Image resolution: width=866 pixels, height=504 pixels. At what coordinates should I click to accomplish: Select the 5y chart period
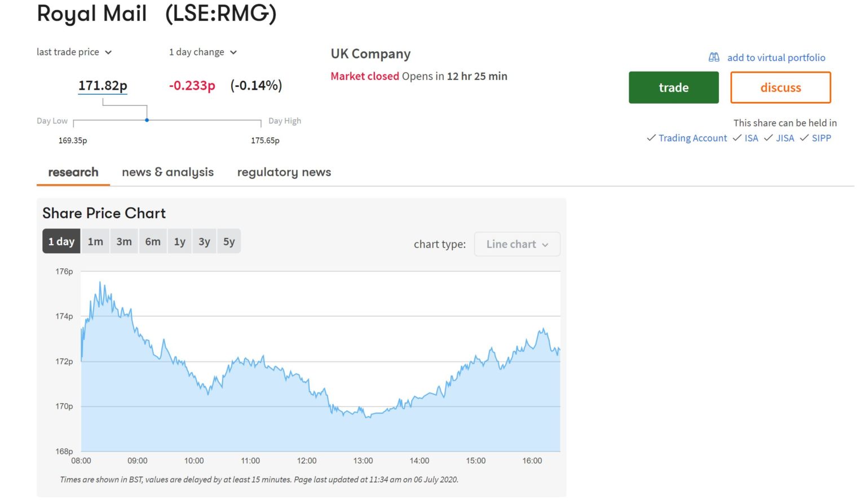tap(229, 241)
